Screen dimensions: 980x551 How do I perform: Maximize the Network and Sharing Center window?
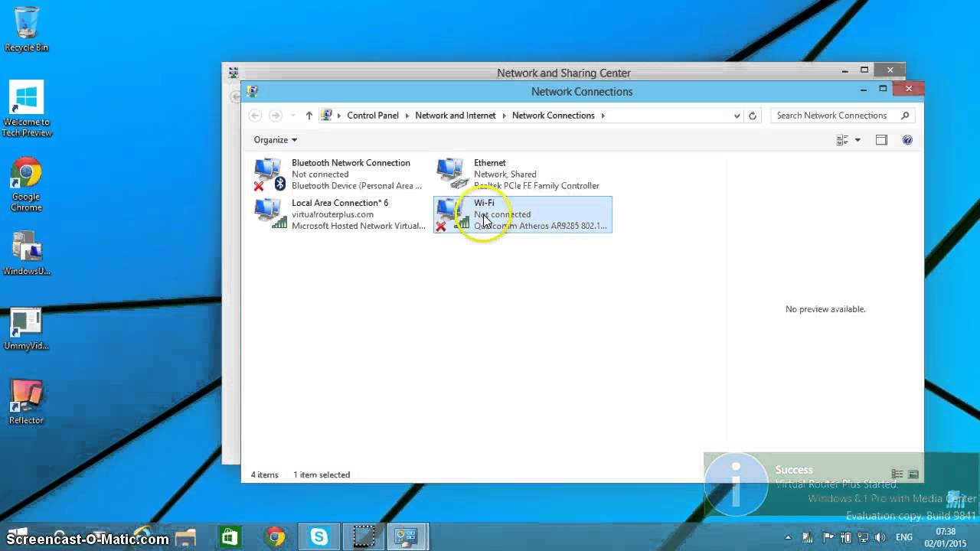point(864,70)
